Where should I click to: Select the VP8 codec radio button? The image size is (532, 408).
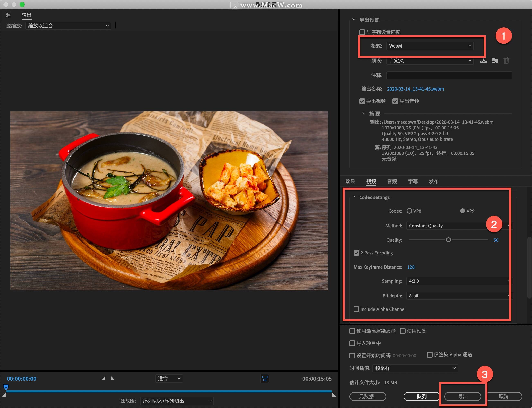point(409,211)
